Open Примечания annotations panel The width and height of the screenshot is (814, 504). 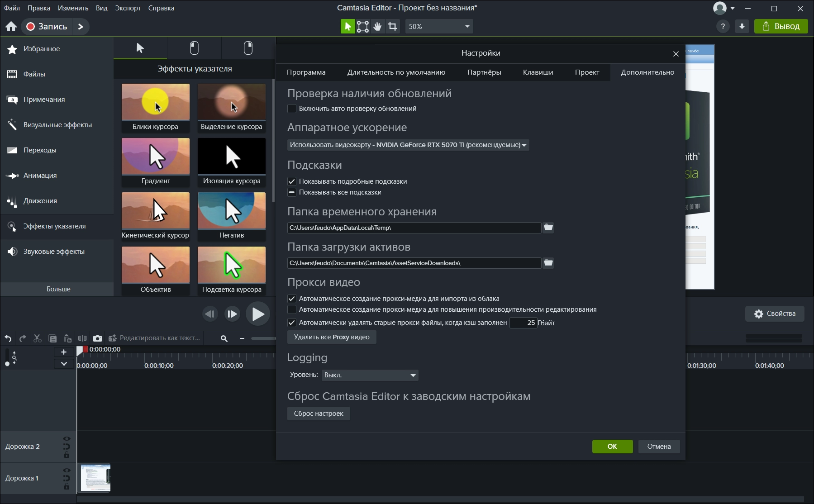coord(57,100)
